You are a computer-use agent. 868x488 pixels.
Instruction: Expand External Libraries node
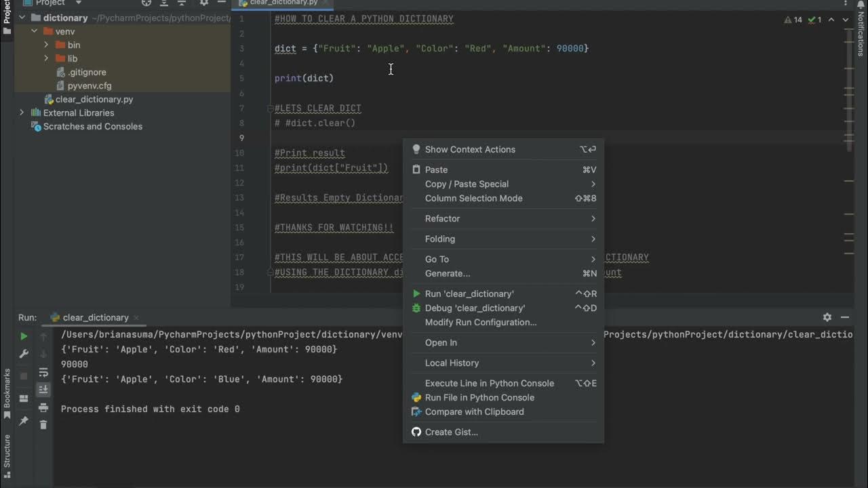(x=22, y=113)
